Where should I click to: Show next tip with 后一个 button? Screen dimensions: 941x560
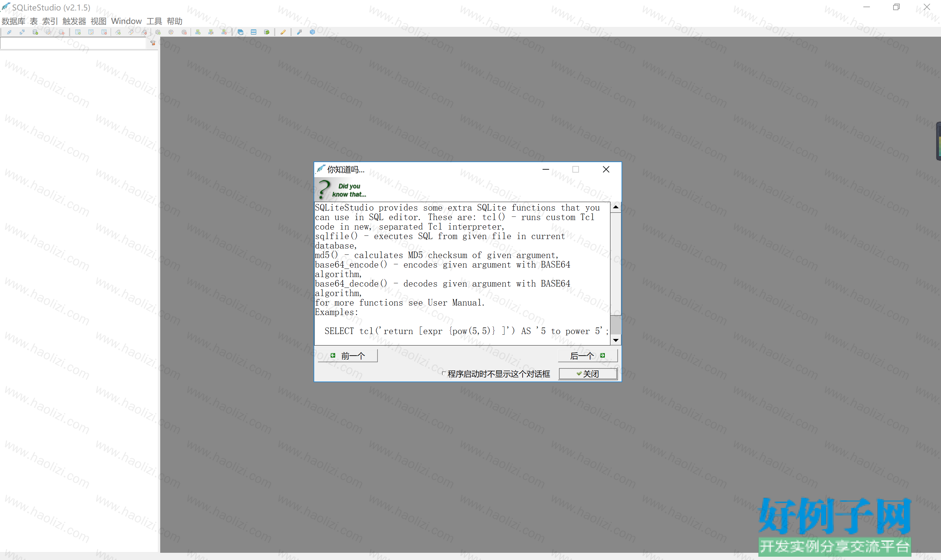click(588, 355)
